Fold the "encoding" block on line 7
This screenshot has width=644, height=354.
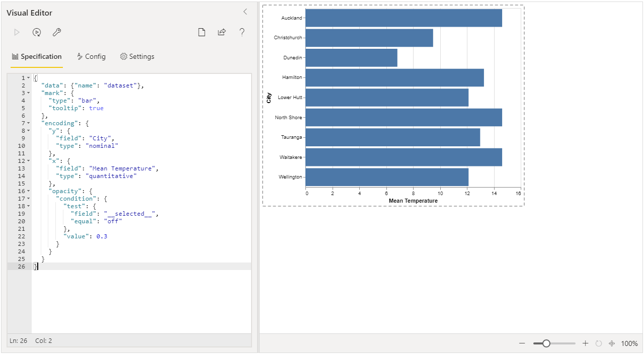[28, 123]
